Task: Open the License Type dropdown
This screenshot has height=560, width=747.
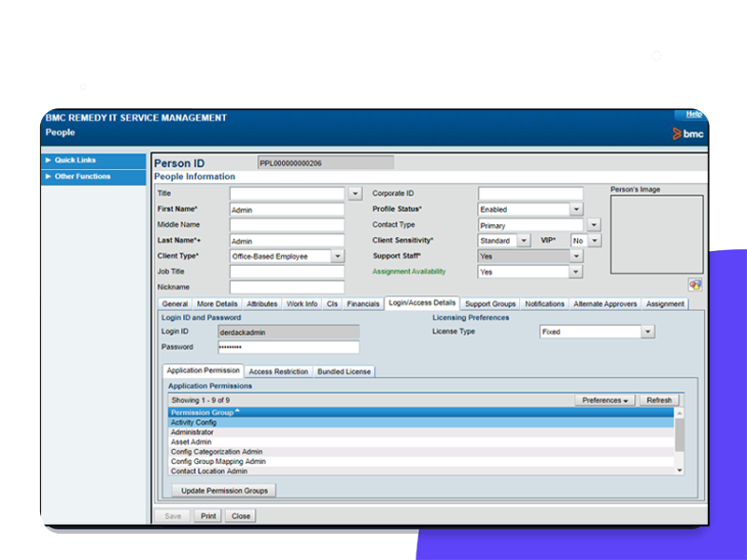Action: pos(647,332)
